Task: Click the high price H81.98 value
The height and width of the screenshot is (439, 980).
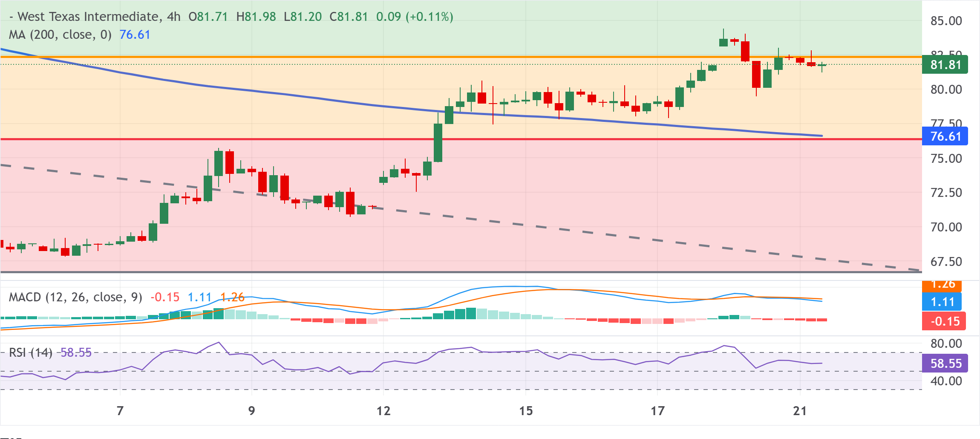Action: 256,17
